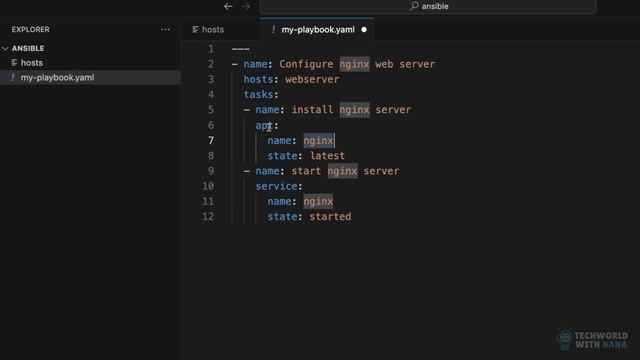Viewport: 640px width, 360px height.
Task: Click hosts file icon in Explorer
Action: 14,62
